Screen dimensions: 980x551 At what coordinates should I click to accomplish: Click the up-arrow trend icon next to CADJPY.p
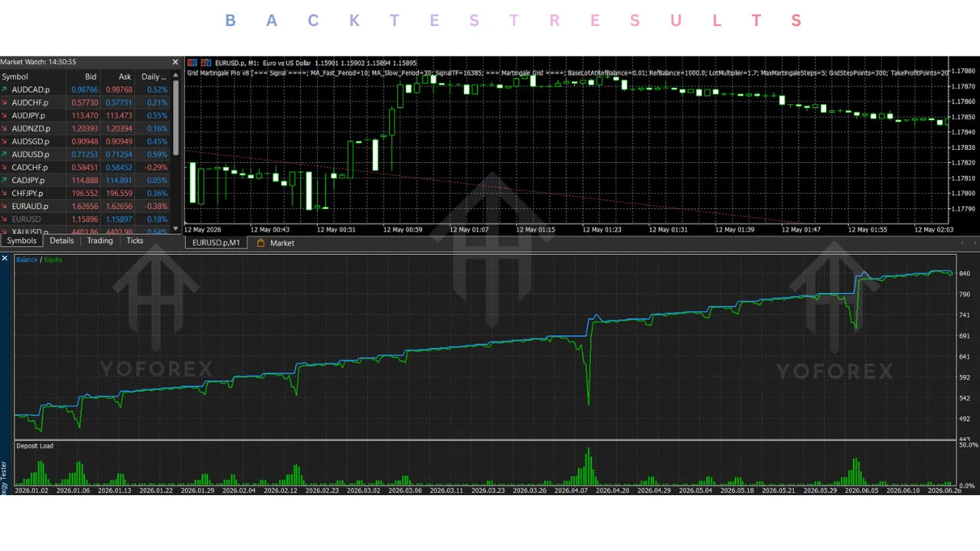click(5, 181)
